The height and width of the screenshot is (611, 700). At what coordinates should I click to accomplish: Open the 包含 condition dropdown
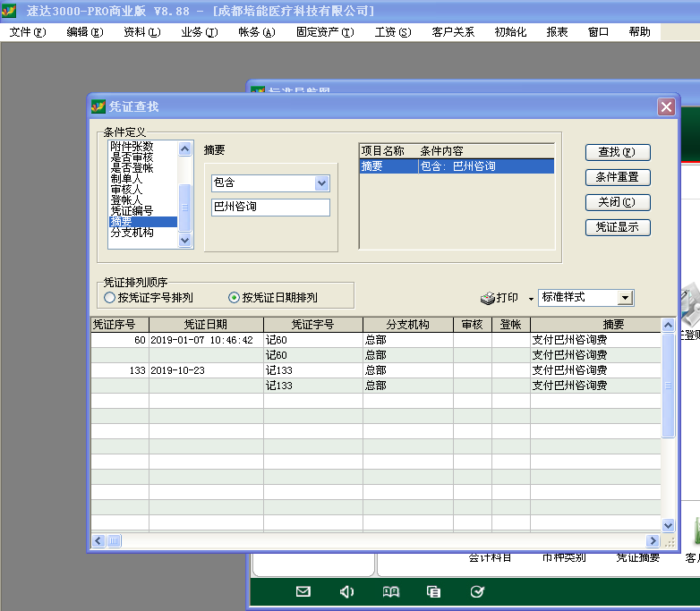[x=321, y=183]
